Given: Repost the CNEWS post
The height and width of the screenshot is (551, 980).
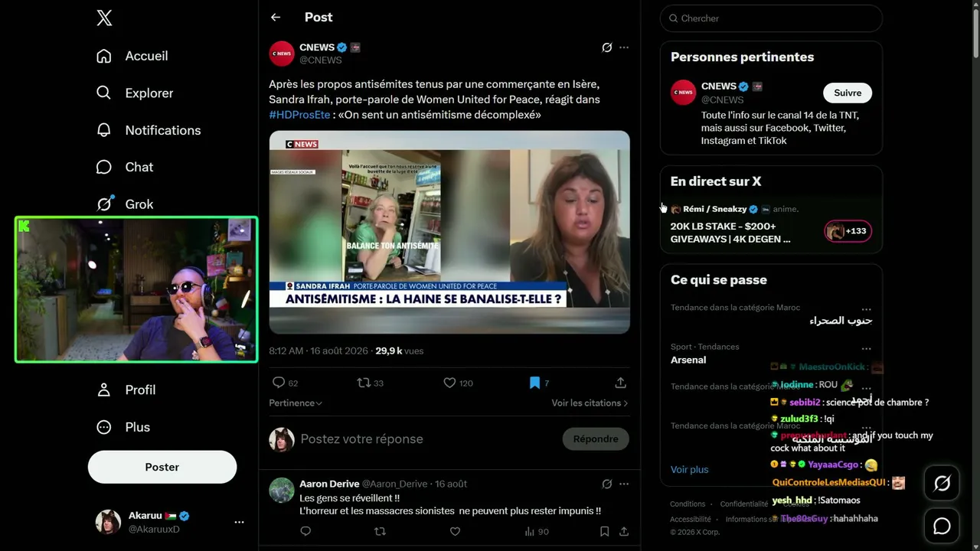Looking at the screenshot, I should [x=364, y=383].
